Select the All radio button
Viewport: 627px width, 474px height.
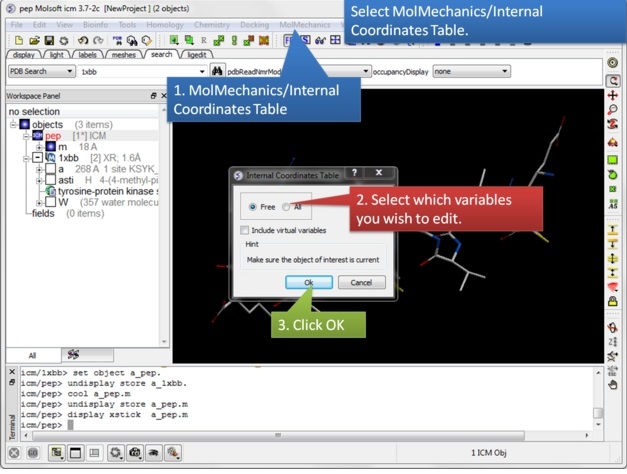[x=287, y=207]
